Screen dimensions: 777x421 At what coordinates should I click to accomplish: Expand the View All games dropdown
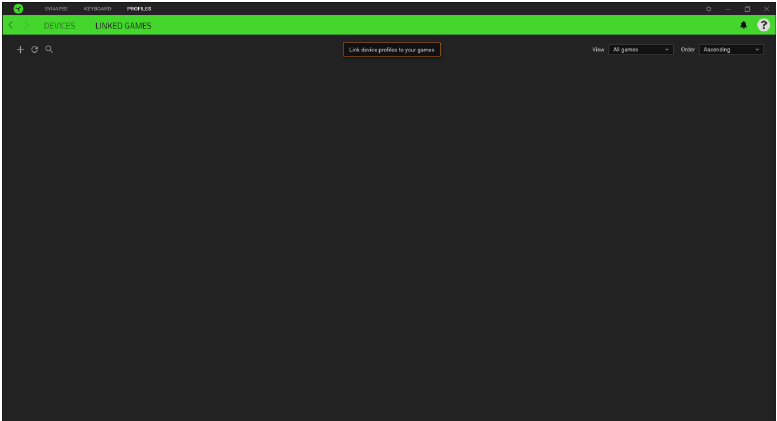pos(641,50)
